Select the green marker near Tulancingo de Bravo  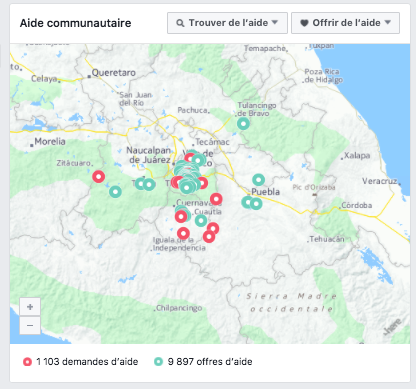[x=243, y=124]
